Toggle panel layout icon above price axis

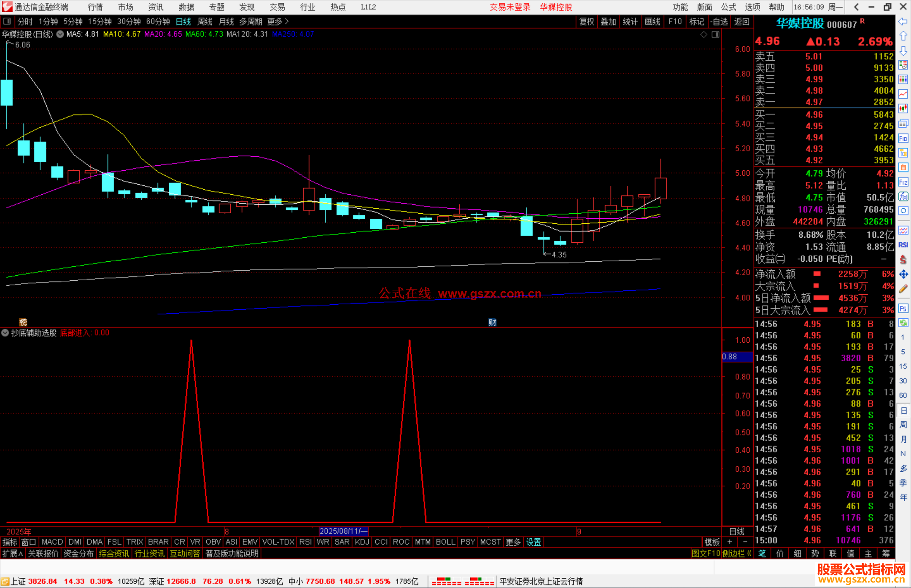715,35
